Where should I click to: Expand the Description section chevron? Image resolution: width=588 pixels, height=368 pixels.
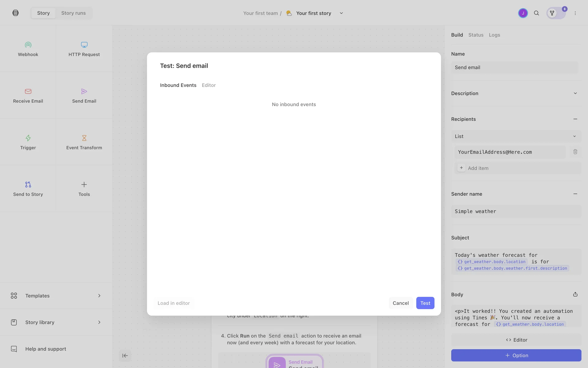[x=575, y=93]
